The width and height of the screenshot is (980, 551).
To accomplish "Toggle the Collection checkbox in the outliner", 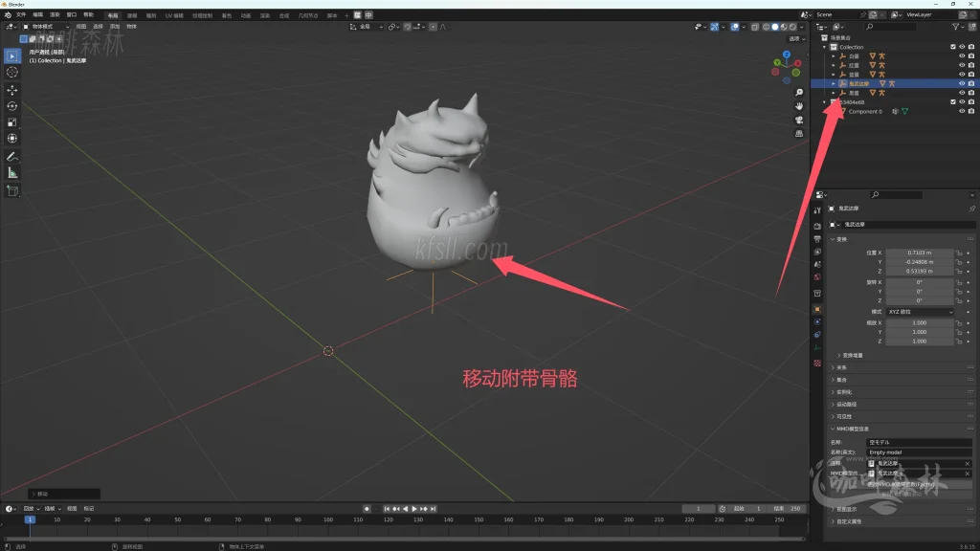I will click(952, 47).
